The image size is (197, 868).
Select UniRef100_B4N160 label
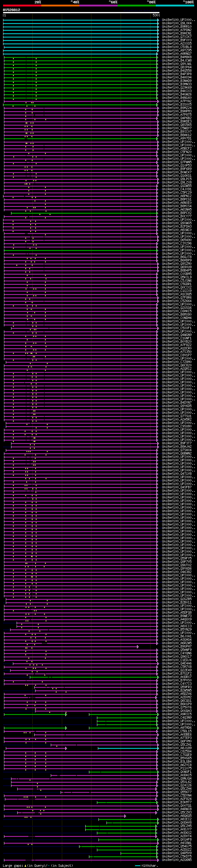coord(176,98)
